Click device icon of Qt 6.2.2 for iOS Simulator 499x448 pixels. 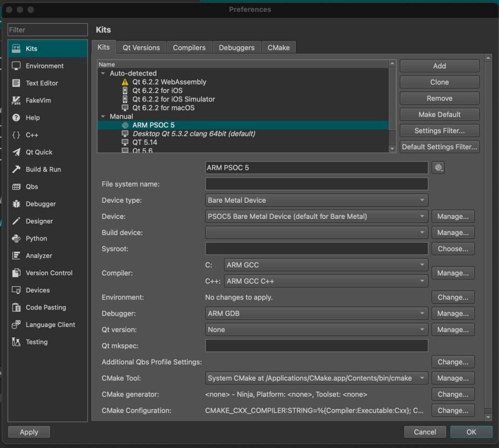(125, 99)
